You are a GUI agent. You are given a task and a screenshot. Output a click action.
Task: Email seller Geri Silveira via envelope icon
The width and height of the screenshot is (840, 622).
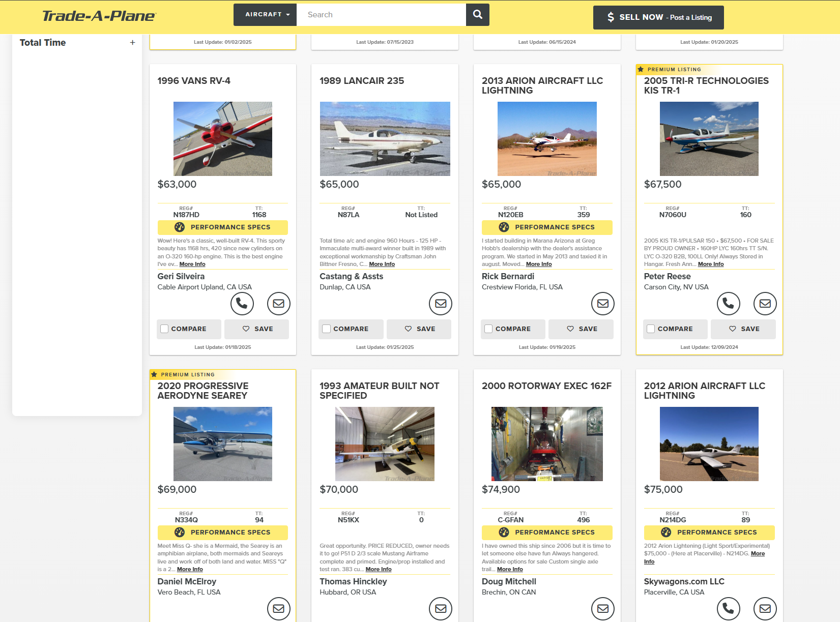click(x=278, y=304)
